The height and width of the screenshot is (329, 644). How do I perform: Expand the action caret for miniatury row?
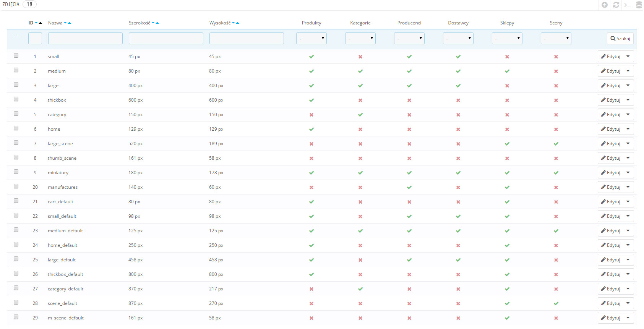[x=628, y=173]
